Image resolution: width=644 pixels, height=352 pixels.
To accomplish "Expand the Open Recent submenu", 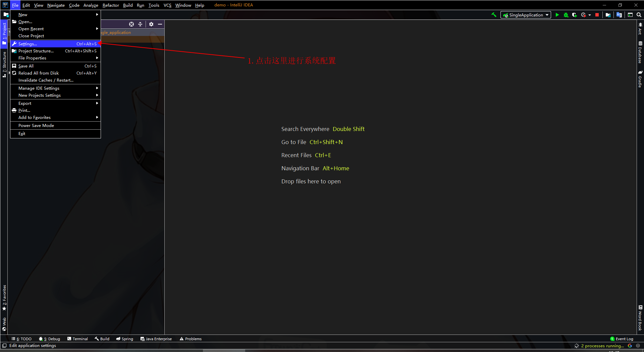I will click(55, 29).
